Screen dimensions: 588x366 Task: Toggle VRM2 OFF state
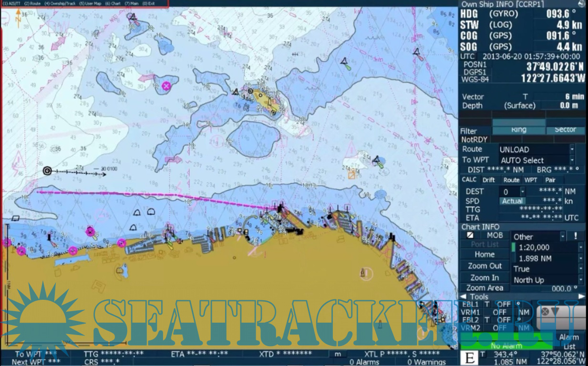[x=499, y=328]
